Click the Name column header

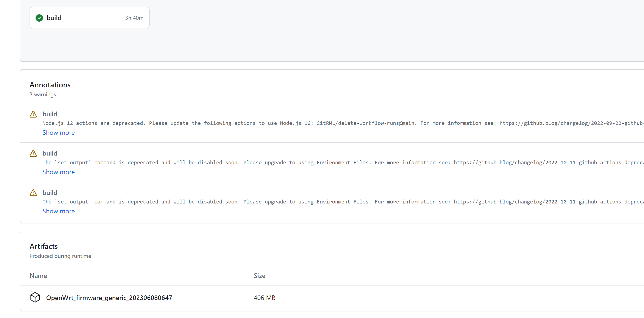tap(38, 276)
